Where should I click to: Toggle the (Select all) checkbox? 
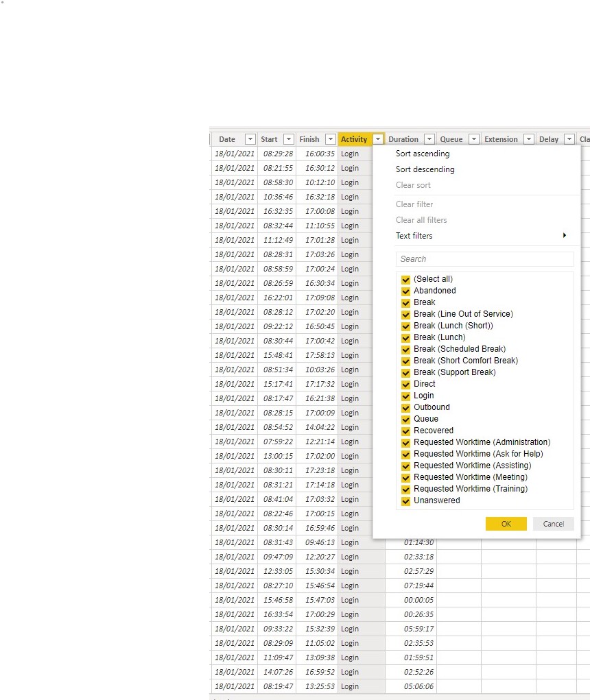coord(405,280)
